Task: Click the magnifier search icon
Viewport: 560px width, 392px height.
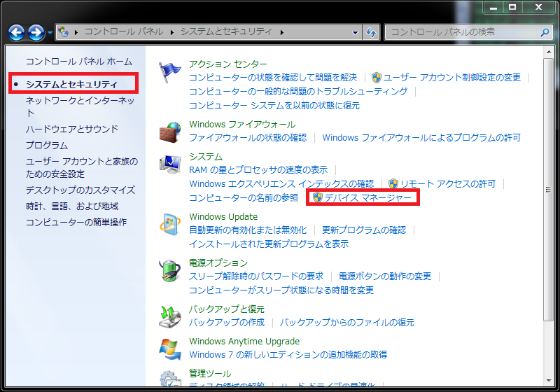Action: [x=545, y=32]
